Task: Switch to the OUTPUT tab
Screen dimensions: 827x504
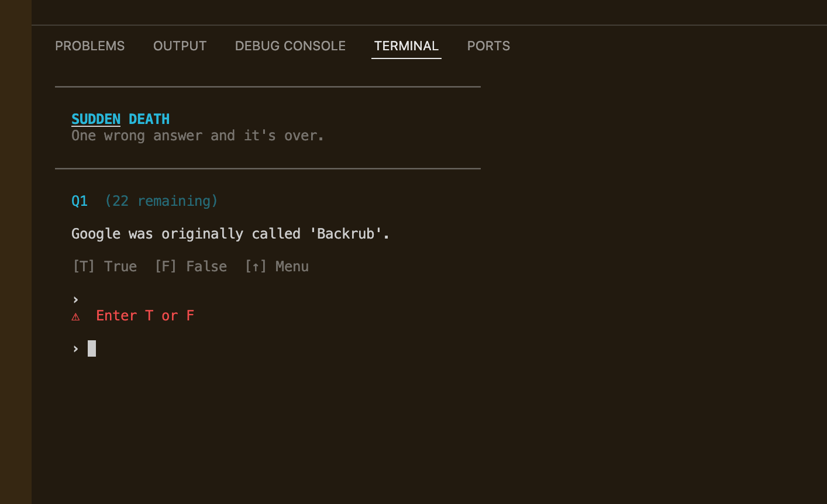Action: tap(180, 46)
